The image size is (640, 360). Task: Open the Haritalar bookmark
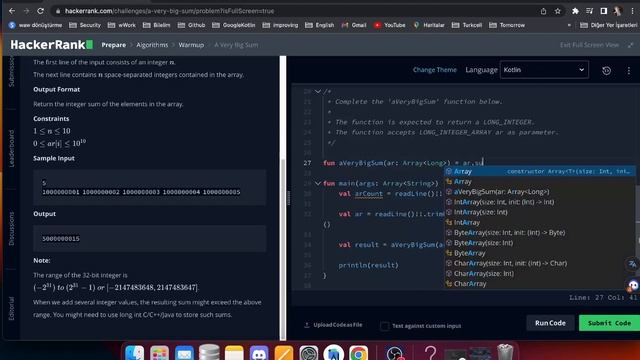(x=429, y=25)
